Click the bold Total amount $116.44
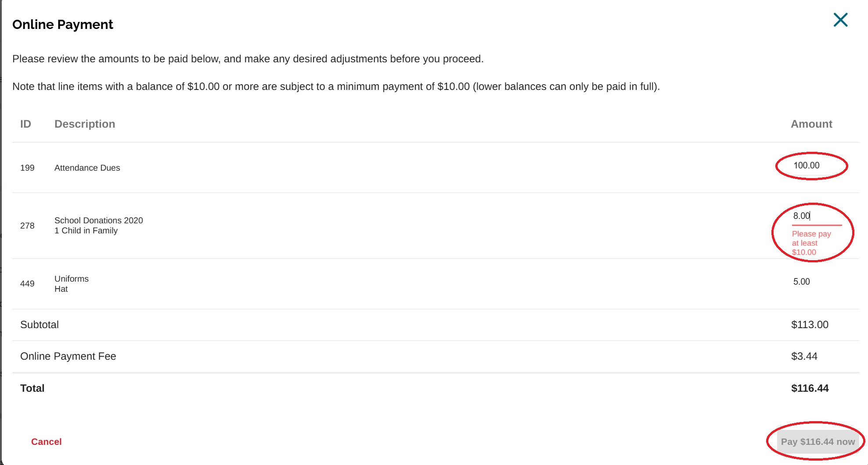Viewport: 868px width, 465px height. [x=810, y=388]
